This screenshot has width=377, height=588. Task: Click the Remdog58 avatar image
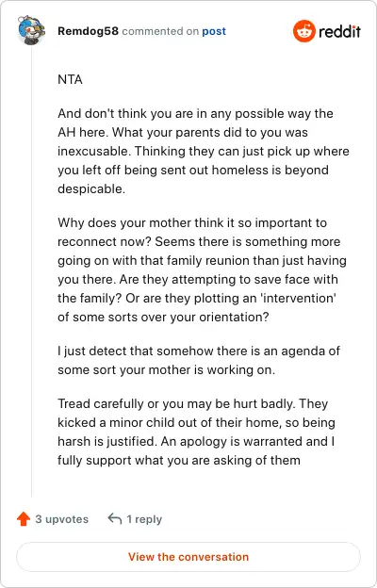click(x=31, y=30)
